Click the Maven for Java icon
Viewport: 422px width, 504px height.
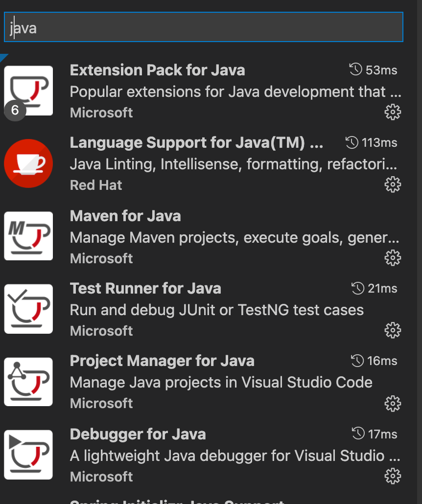28,236
